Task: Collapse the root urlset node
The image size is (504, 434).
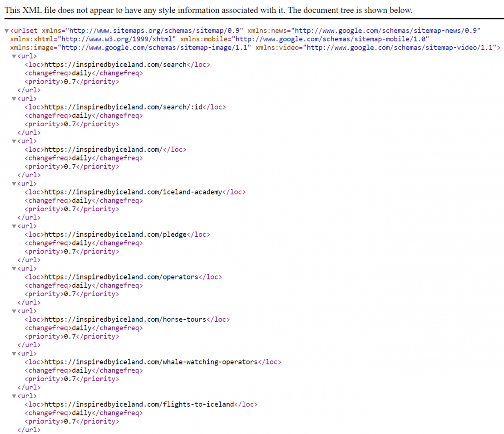Action: click(x=6, y=31)
